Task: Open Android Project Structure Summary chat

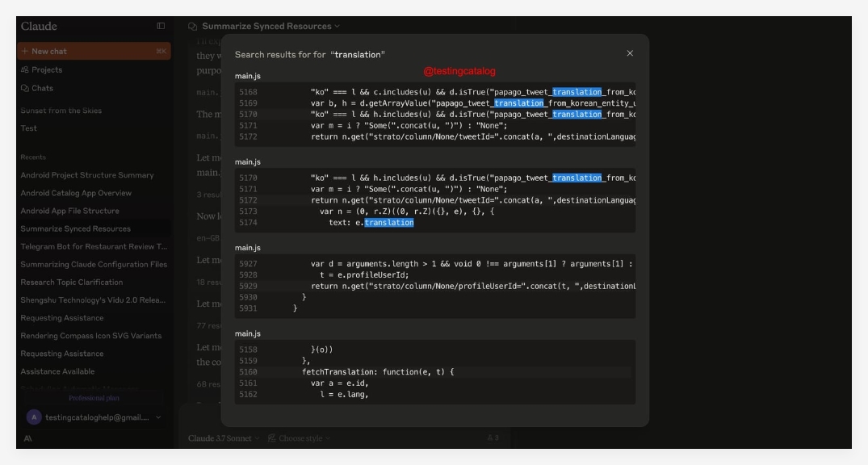Action: pyautogui.click(x=87, y=175)
